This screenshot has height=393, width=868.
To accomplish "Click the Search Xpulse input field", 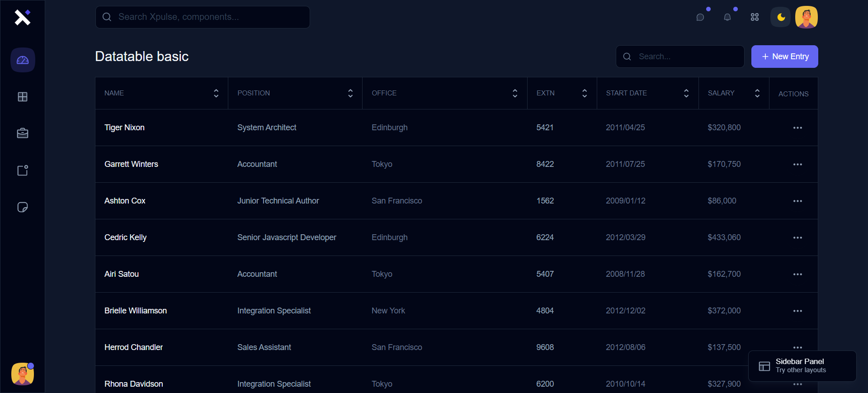I will coord(208,17).
